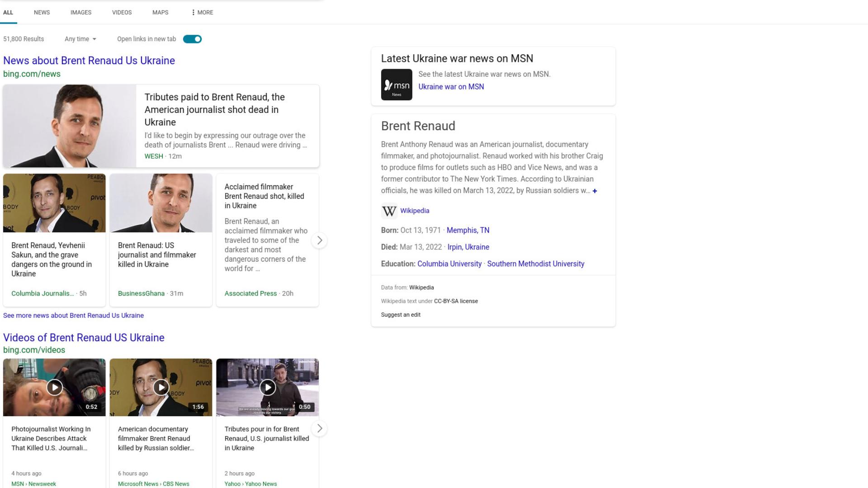Open CC-BY-SA license link
This screenshot has height=488, width=868.
(x=456, y=301)
